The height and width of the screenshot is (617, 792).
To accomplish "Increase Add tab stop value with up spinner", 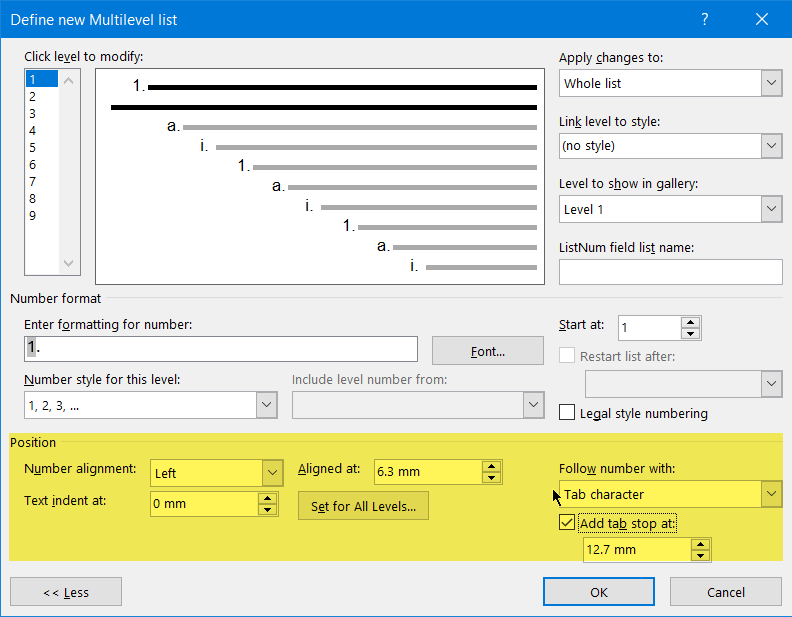I will (700, 544).
